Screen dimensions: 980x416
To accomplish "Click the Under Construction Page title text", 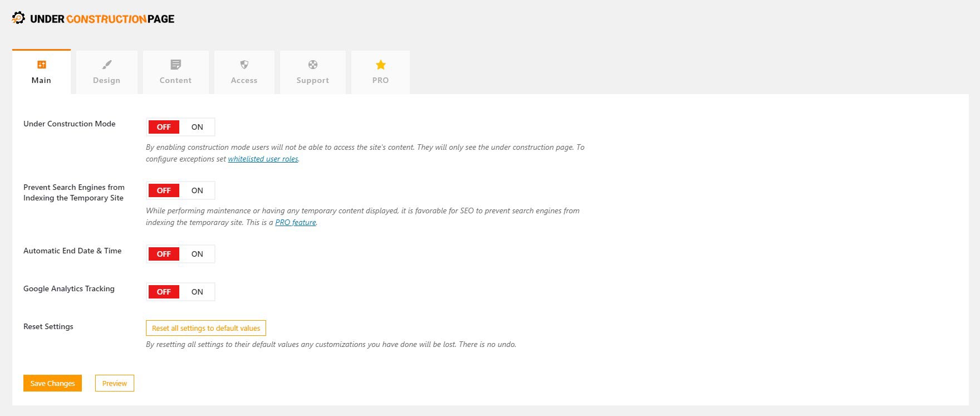I will 102,19.
